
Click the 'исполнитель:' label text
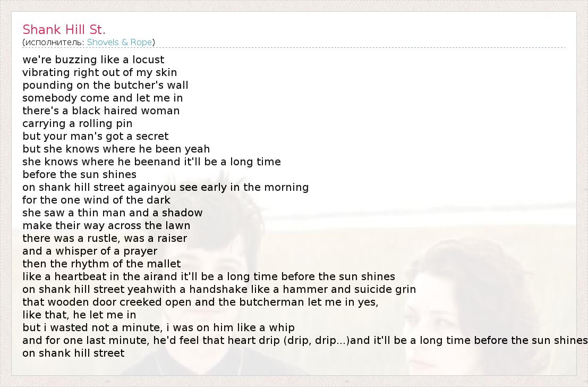(x=54, y=42)
